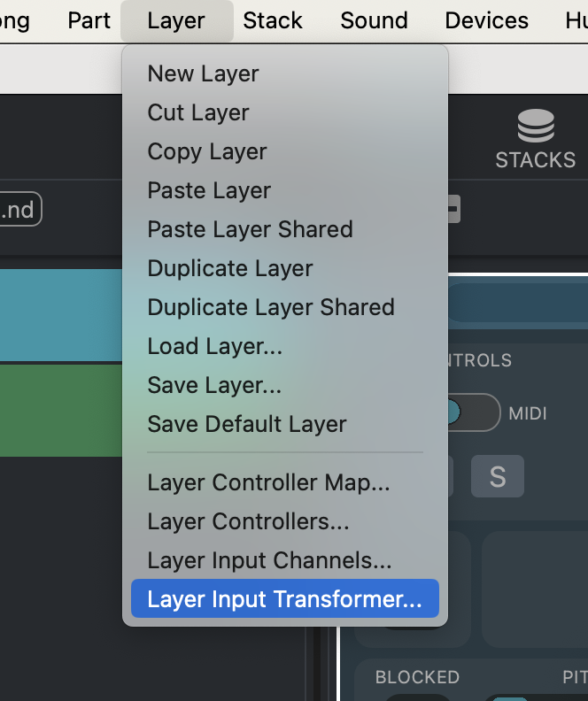Choose Paste Layer Shared option

click(250, 229)
